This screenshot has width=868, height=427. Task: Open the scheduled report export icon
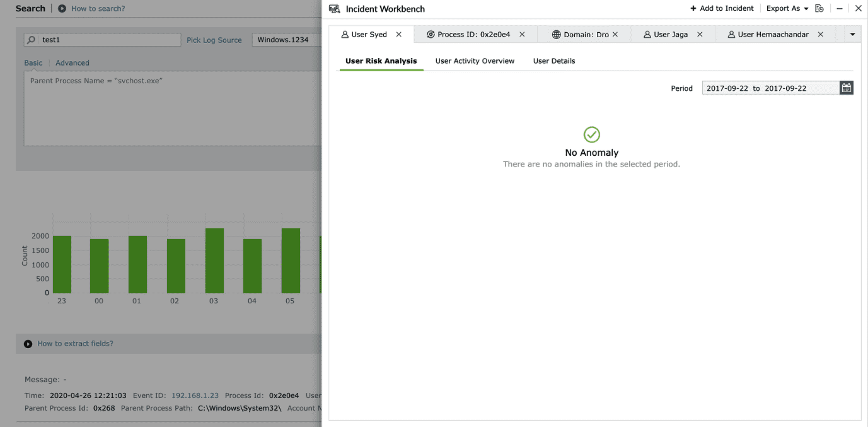pos(819,8)
